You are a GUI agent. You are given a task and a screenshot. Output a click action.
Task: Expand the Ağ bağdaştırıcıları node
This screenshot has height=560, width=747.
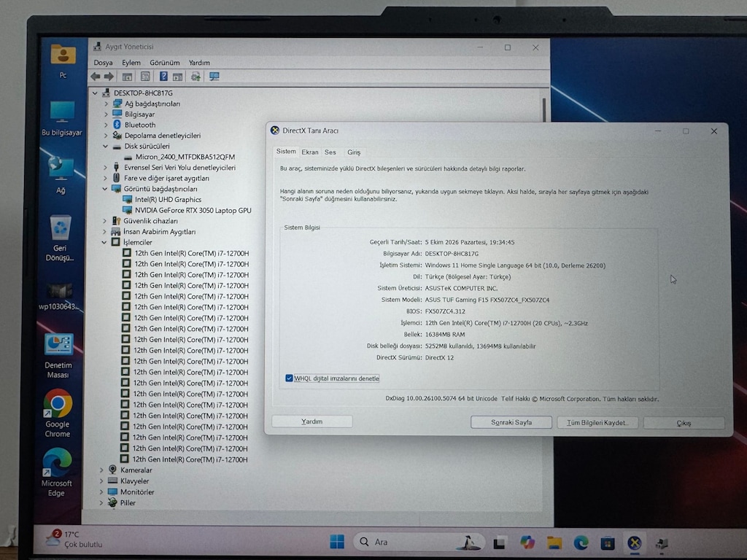[x=107, y=104]
